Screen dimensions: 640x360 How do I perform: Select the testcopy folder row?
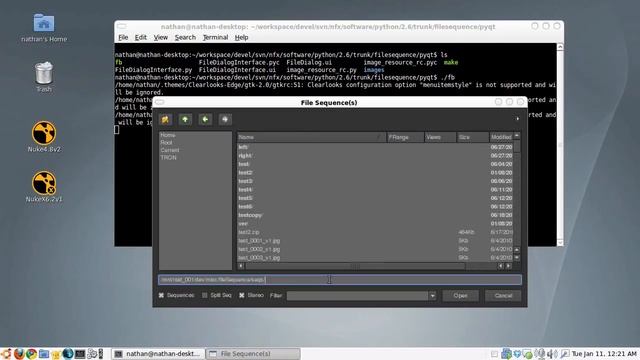coord(375,215)
